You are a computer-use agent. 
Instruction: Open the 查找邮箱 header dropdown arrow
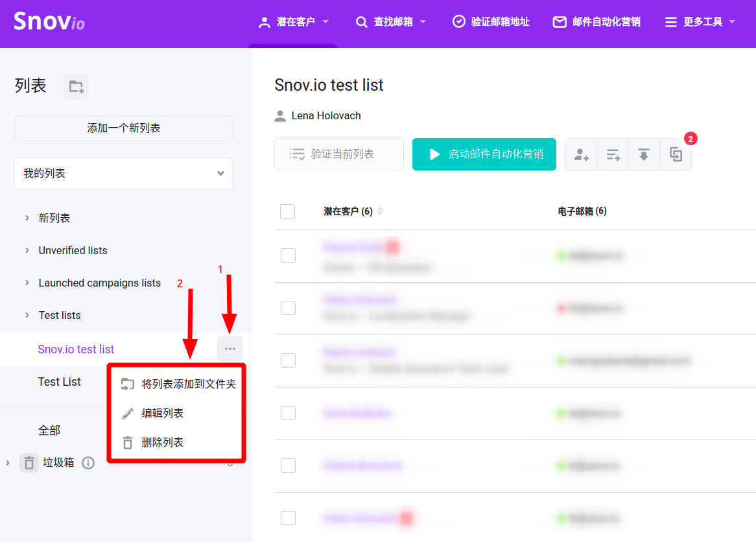pos(423,21)
